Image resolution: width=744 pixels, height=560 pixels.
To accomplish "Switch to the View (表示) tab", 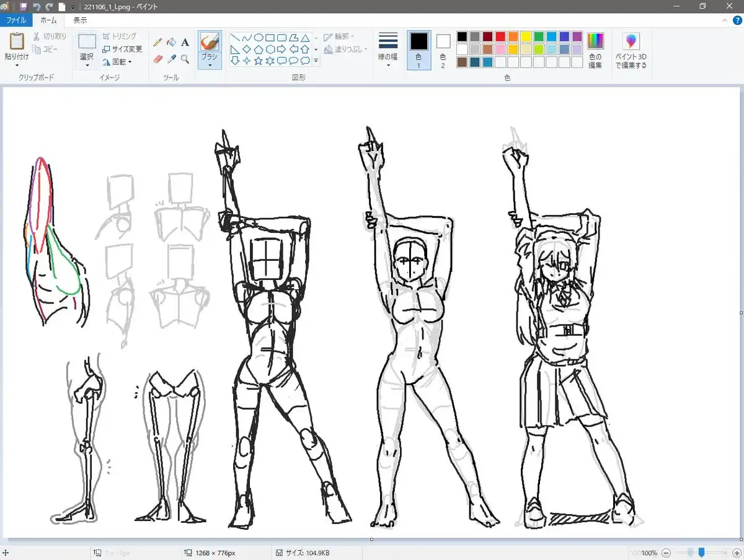I will point(80,20).
